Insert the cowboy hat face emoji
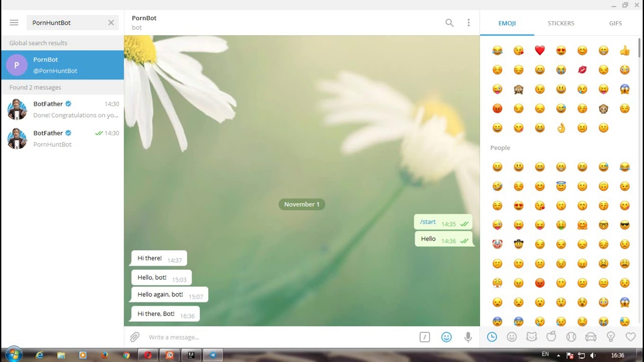Viewport: 644px width, 362px height. (x=519, y=244)
